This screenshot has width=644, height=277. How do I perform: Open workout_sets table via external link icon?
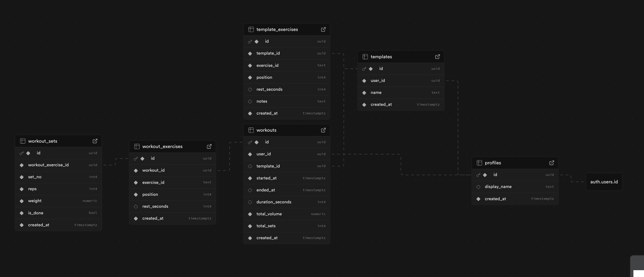(x=95, y=141)
